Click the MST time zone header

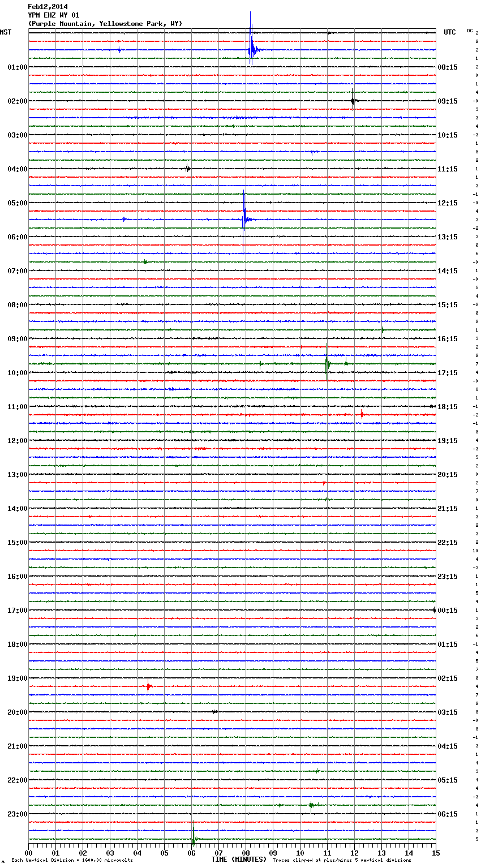click(6, 32)
